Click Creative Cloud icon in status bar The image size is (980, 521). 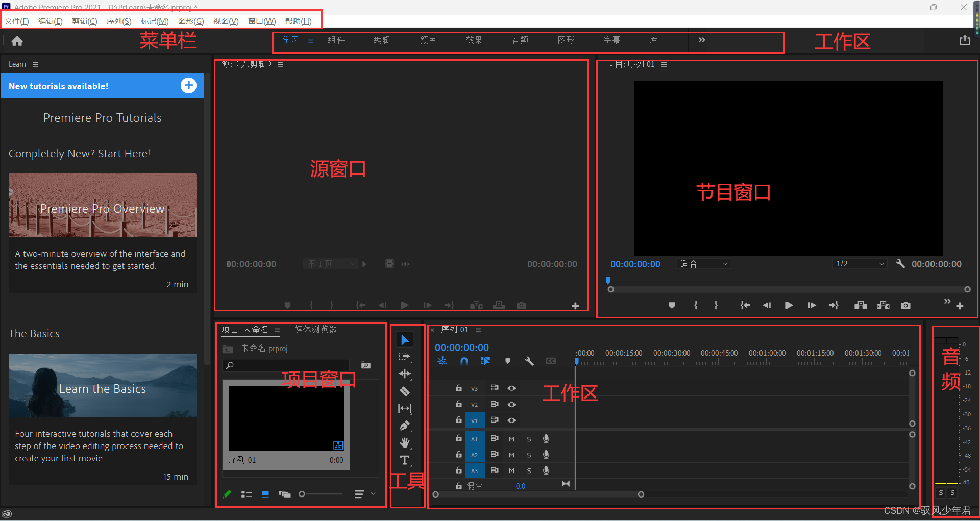click(7, 514)
